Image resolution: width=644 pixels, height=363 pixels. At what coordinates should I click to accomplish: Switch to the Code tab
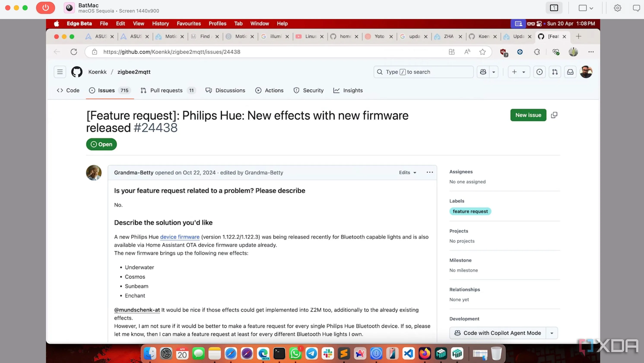point(68,91)
